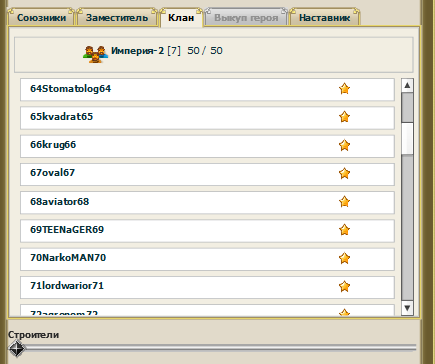Click the Строители slider handle
The width and height of the screenshot is (435, 364).
point(17,348)
